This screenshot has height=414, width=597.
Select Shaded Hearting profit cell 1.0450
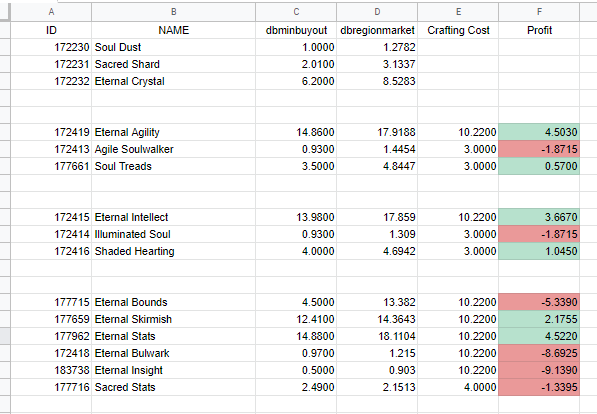tap(539, 251)
